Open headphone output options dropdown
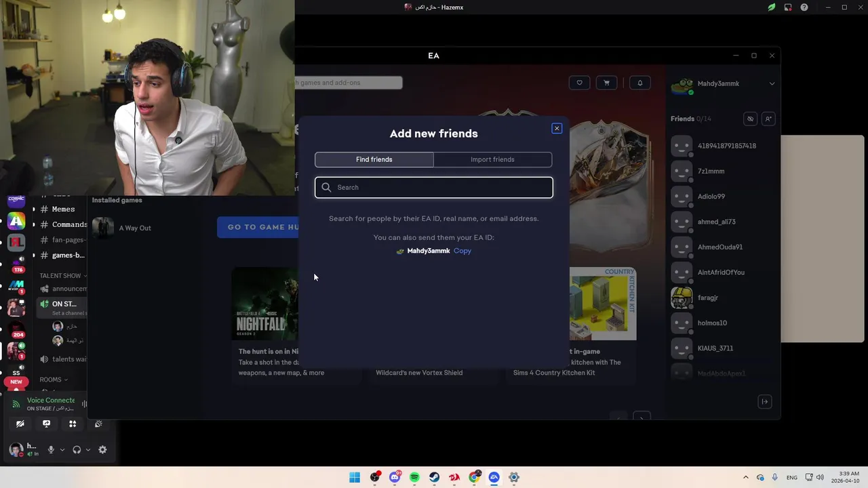The image size is (868, 488). tap(87, 449)
